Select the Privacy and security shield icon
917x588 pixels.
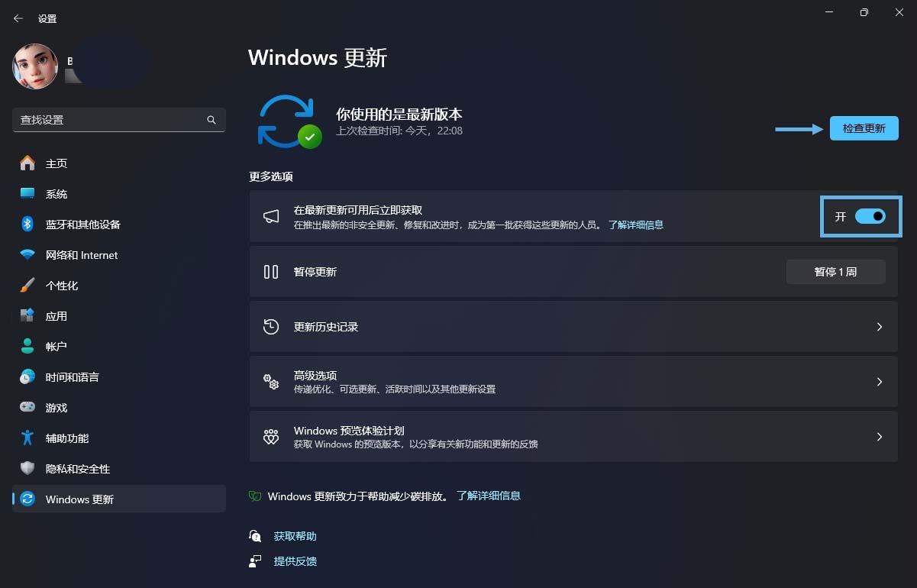(26, 468)
